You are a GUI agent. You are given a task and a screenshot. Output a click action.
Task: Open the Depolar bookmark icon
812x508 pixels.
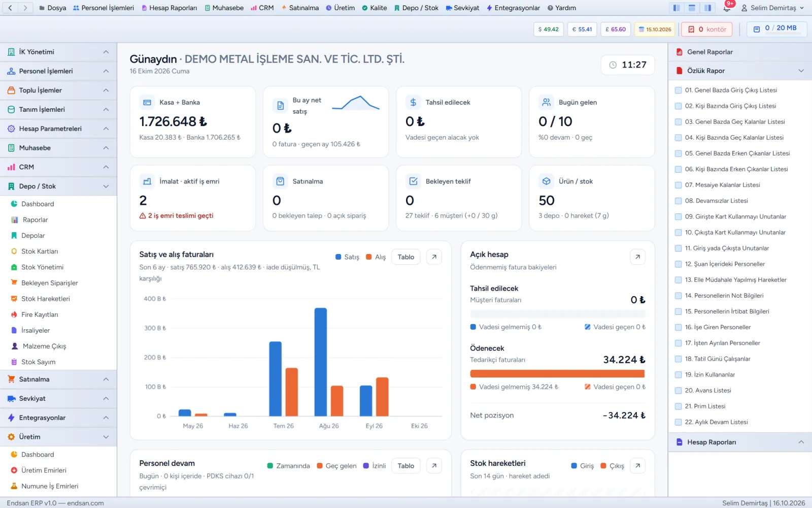[14, 236]
